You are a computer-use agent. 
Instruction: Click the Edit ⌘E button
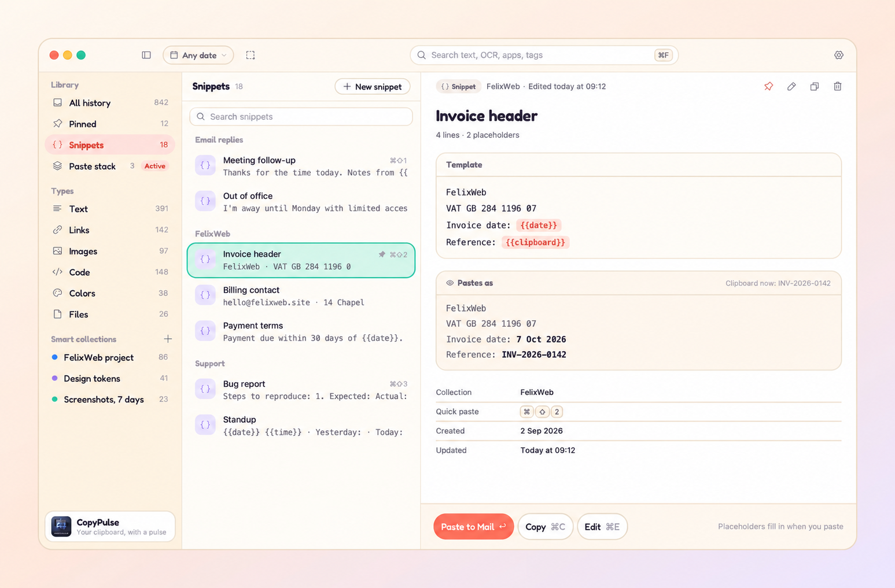pyautogui.click(x=602, y=527)
